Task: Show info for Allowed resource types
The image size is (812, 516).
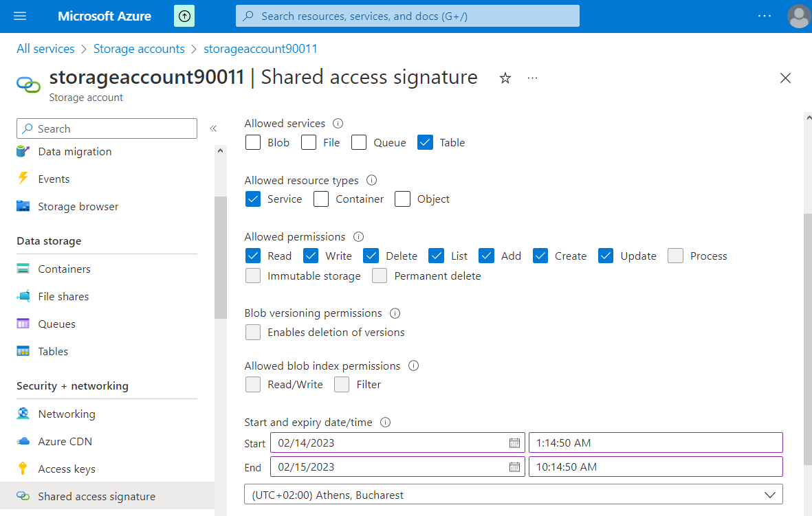Action: 371,180
